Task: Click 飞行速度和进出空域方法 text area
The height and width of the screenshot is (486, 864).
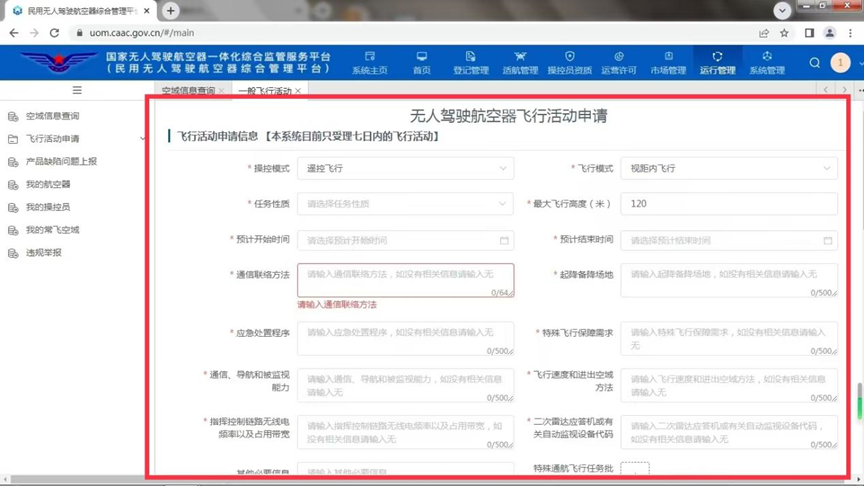Action: point(728,386)
